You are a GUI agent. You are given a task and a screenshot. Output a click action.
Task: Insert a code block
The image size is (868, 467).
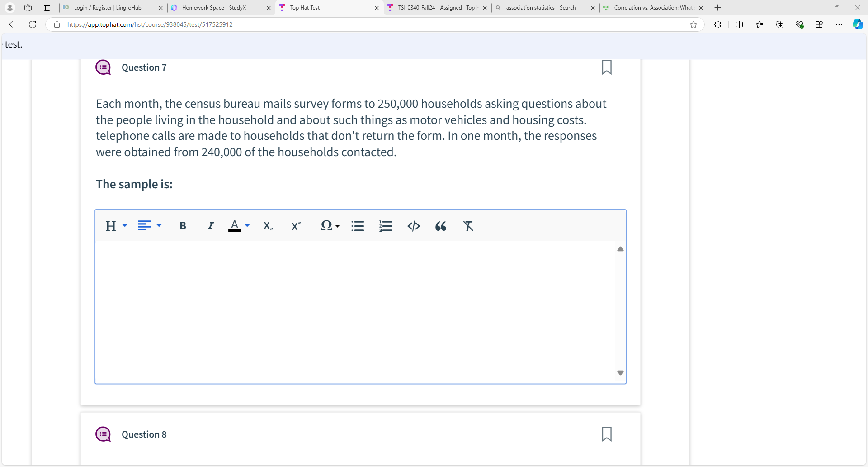[x=414, y=226]
